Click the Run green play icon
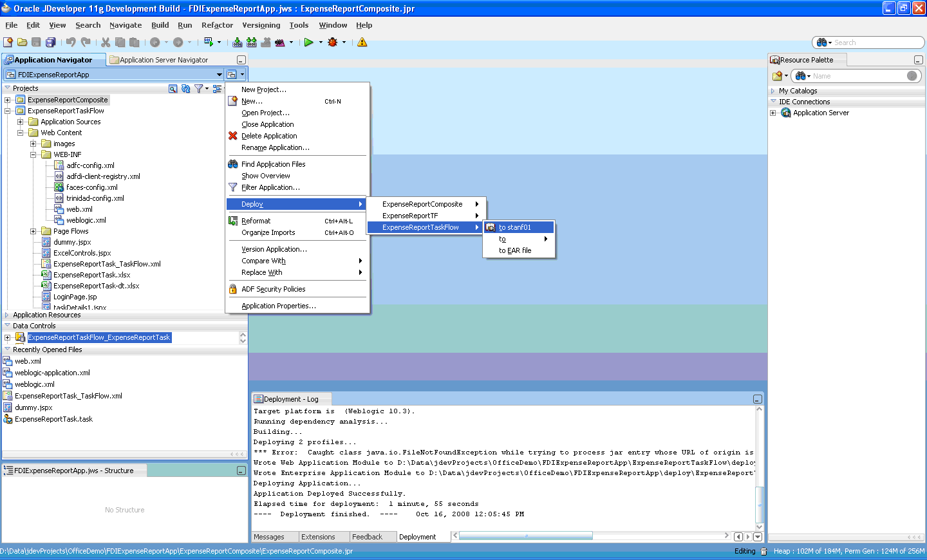Viewport: 927px width, 560px height. (x=309, y=42)
